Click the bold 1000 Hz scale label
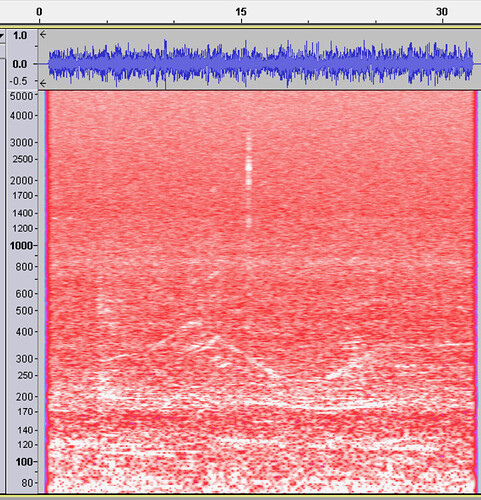 point(21,246)
